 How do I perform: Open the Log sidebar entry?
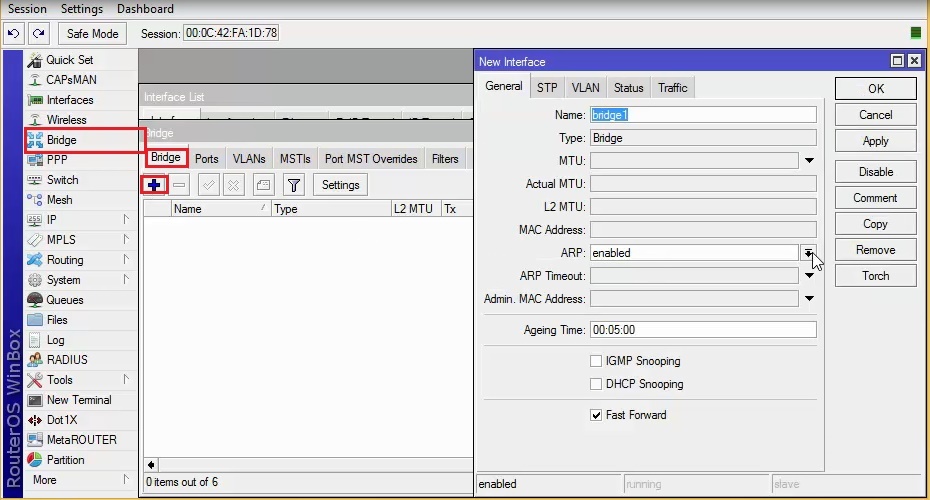click(x=55, y=340)
